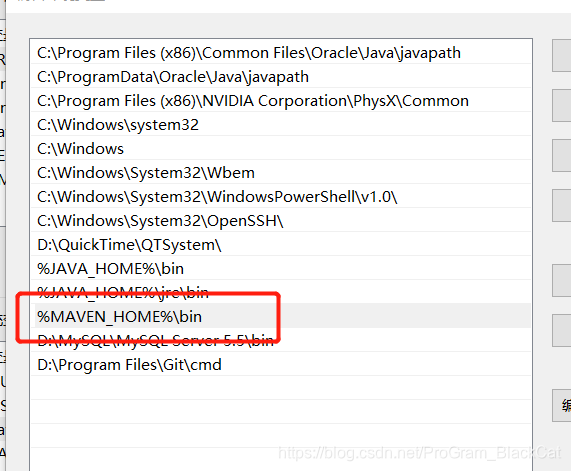Image resolution: width=571 pixels, height=471 pixels.
Task: Select the WindowsPowerShell v1.0 path entry
Action: tap(281, 197)
